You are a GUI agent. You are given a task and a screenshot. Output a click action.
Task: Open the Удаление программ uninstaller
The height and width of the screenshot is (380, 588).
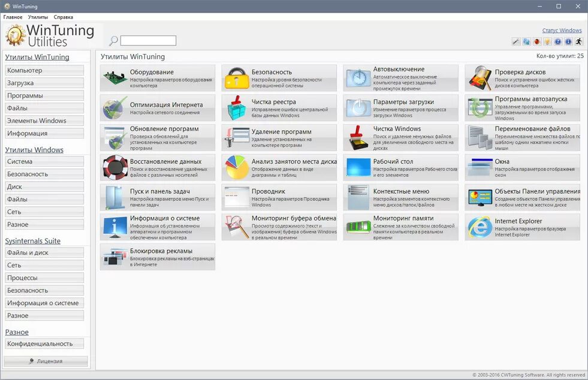click(x=279, y=138)
